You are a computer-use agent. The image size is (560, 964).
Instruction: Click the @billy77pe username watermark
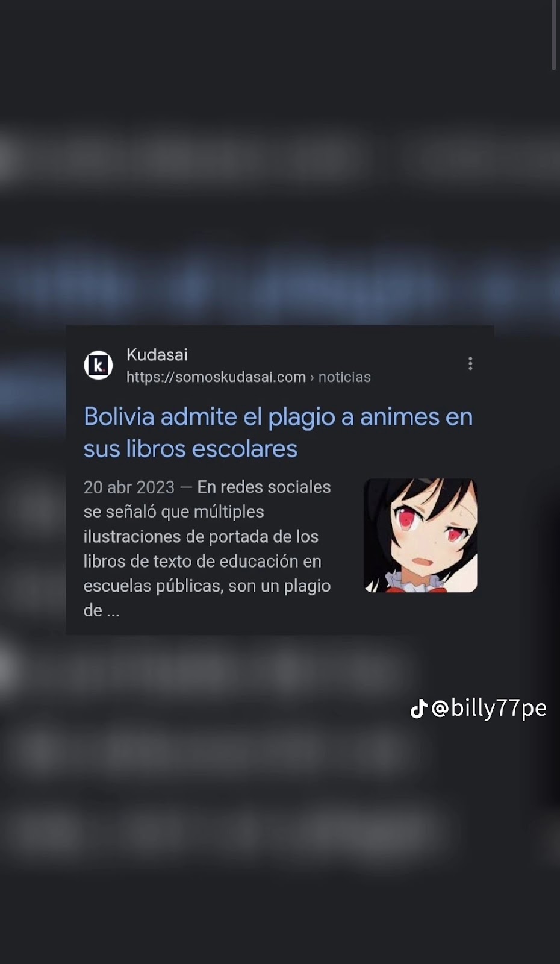pyautogui.click(x=489, y=709)
